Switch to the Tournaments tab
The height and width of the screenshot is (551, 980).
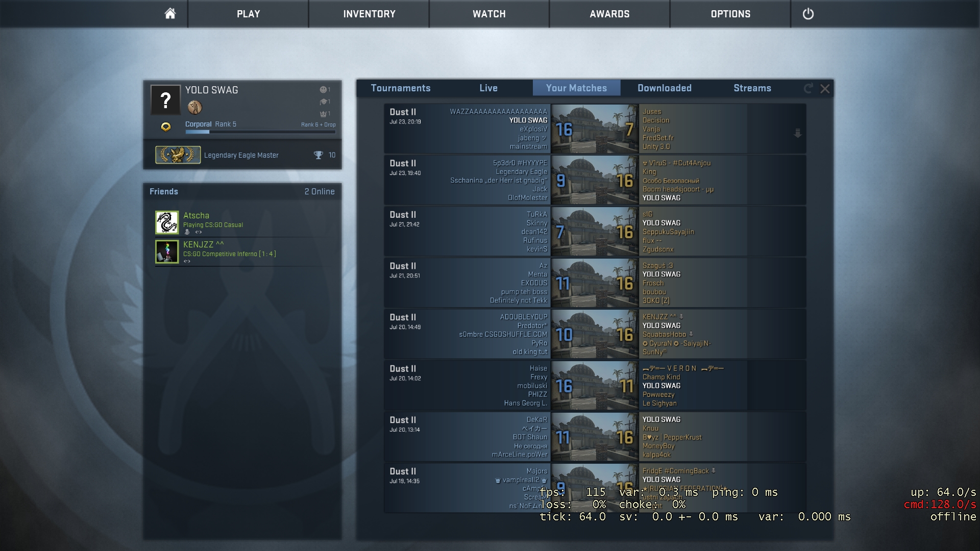coord(401,88)
